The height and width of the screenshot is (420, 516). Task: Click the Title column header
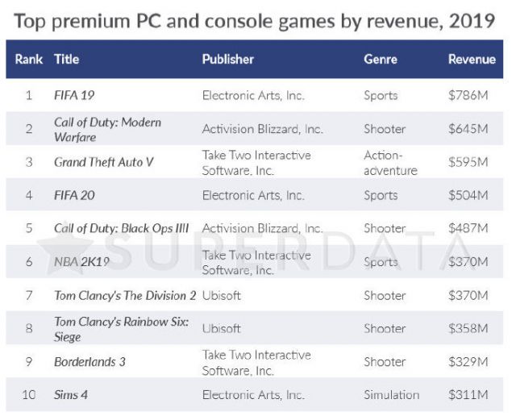tap(66, 60)
